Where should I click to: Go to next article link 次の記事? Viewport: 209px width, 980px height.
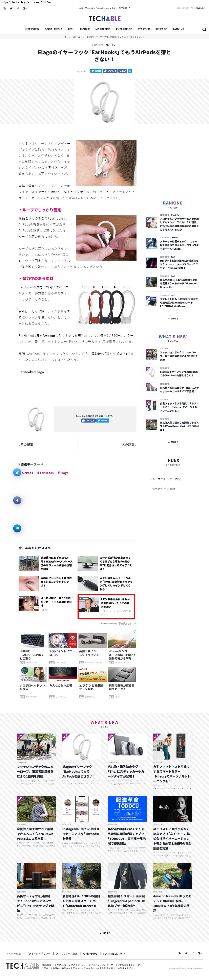coord(129,444)
